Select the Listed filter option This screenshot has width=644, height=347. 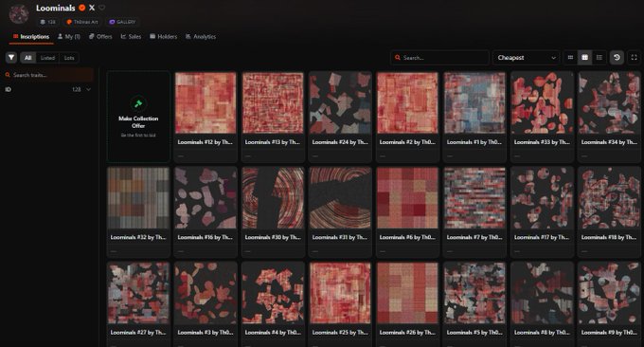coord(47,58)
